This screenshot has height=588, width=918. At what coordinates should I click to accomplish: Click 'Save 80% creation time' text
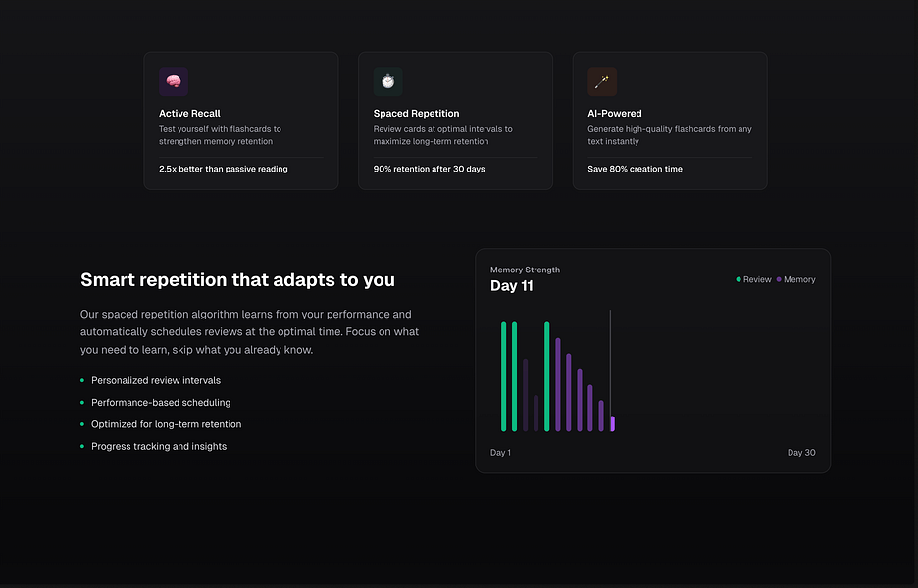coord(636,169)
